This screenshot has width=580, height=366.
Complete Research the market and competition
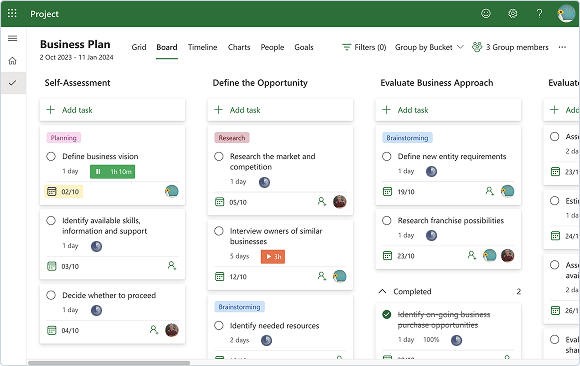tap(219, 157)
